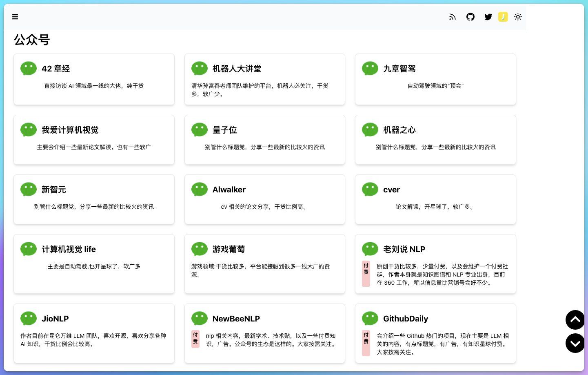Toggle light/dark theme sun icon

pos(518,17)
